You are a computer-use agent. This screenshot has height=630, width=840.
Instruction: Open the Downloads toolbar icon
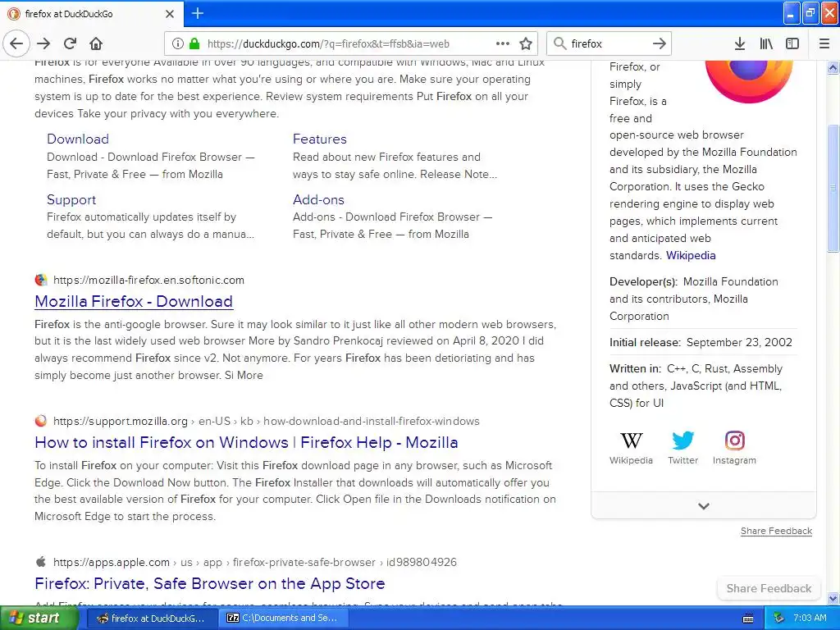click(740, 43)
